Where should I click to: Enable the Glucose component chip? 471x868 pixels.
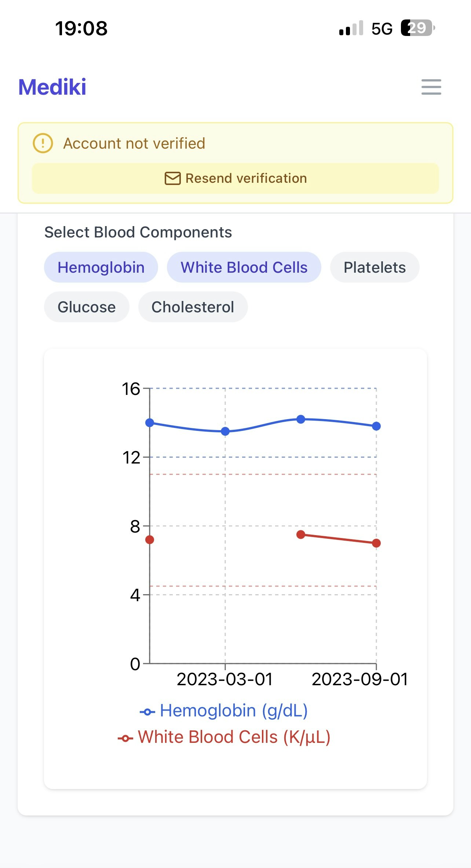point(87,307)
